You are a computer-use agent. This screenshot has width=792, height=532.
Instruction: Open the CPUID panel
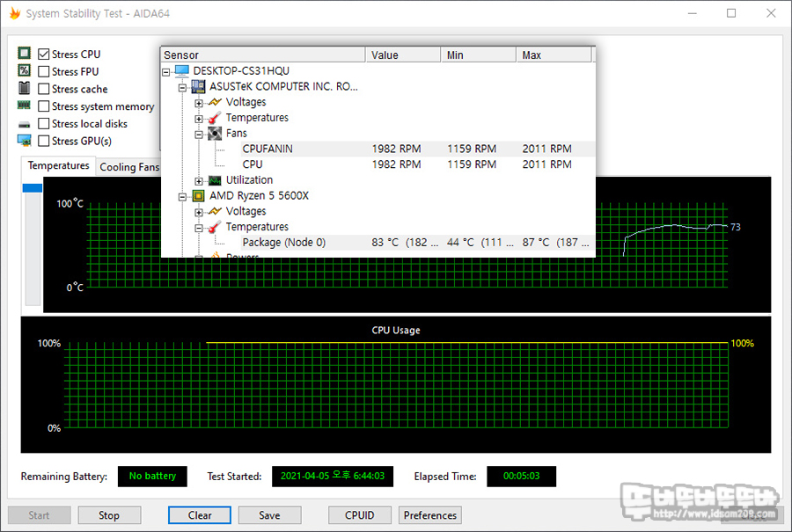tap(360, 515)
